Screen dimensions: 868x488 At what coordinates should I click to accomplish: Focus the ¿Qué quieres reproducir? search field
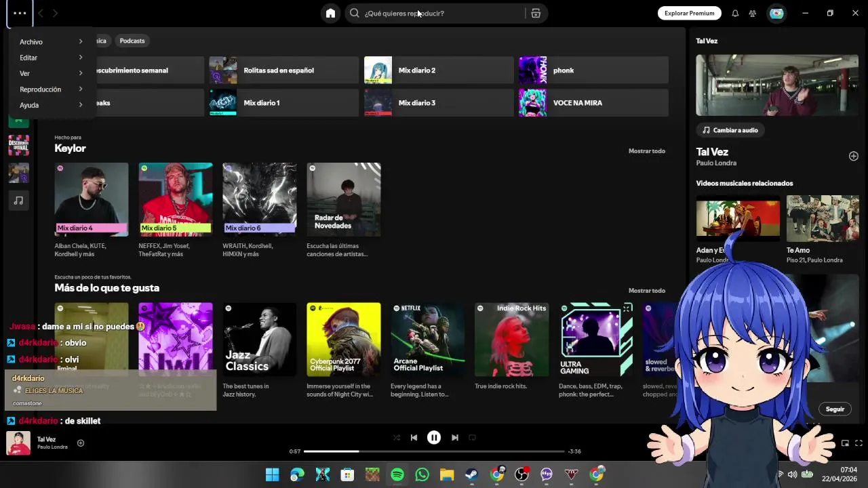[434, 13]
